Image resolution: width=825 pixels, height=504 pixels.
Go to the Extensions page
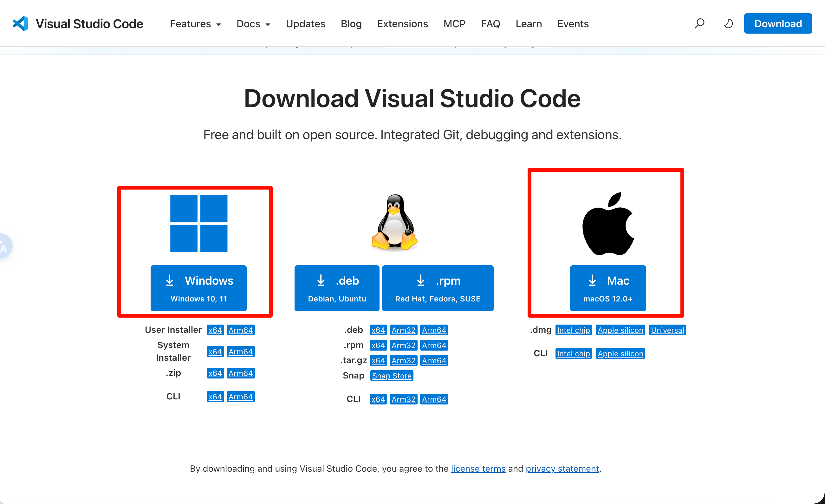tap(402, 24)
